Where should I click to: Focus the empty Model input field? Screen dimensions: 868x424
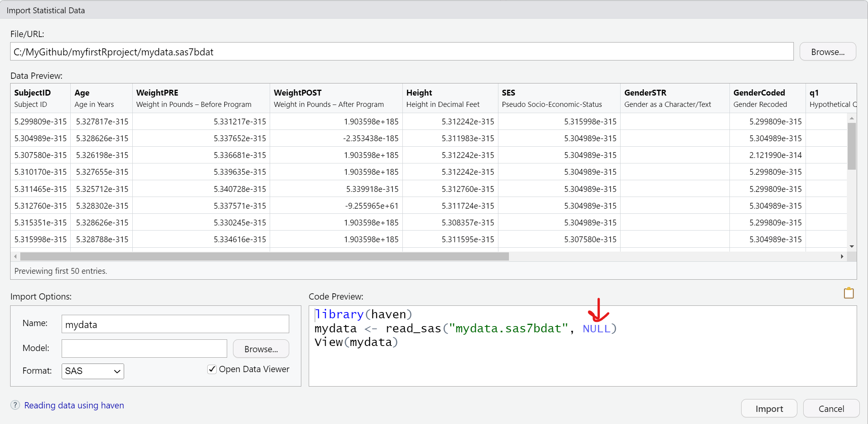144,348
